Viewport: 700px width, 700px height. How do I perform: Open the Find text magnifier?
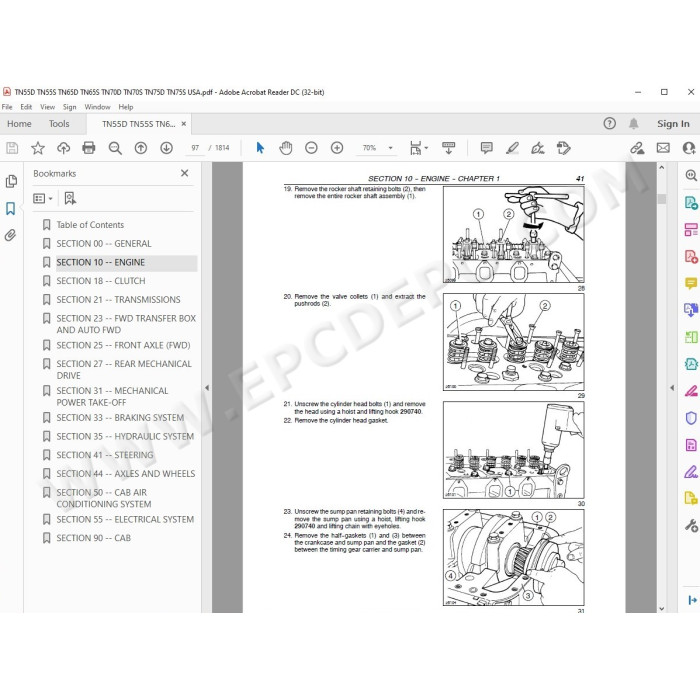point(115,148)
